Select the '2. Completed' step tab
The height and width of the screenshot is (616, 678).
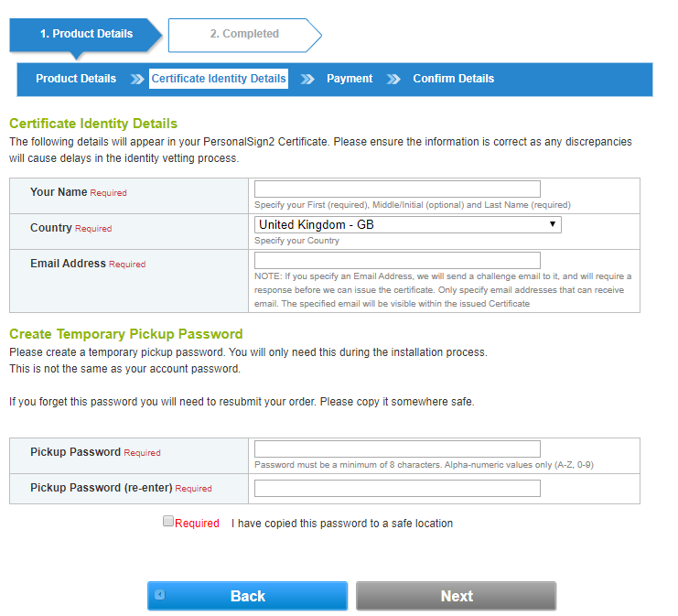tap(244, 34)
